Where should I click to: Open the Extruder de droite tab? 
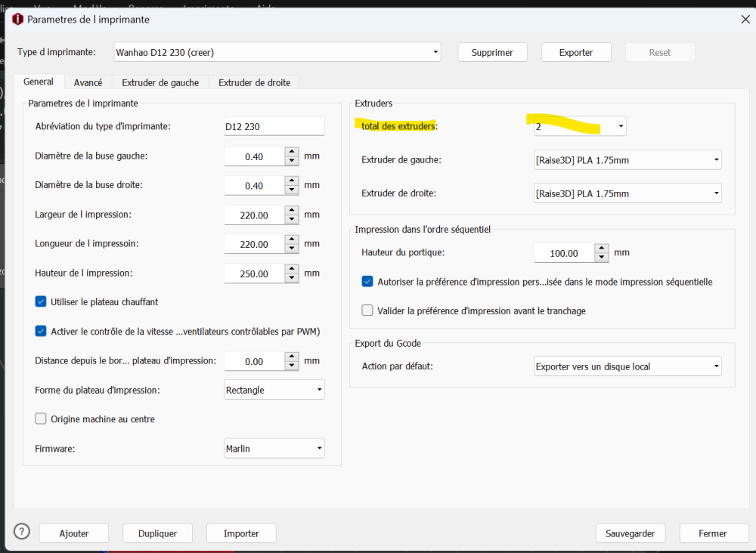pyautogui.click(x=254, y=82)
